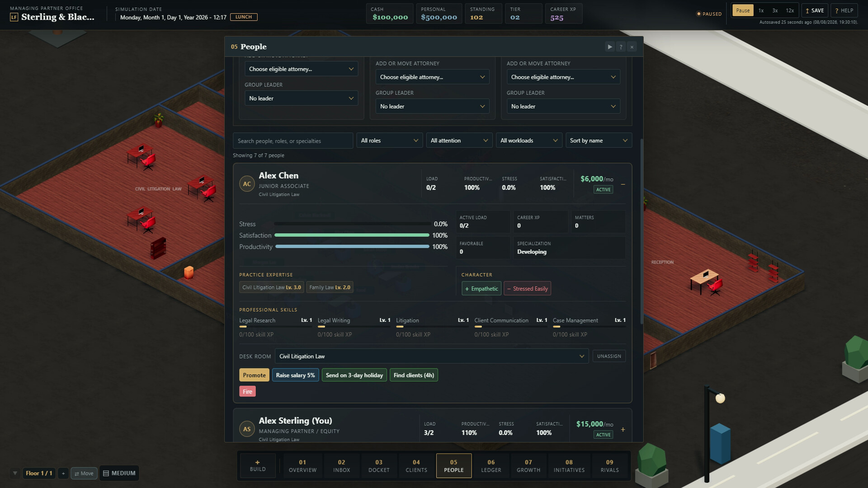Promote Alex Chen

(254, 375)
